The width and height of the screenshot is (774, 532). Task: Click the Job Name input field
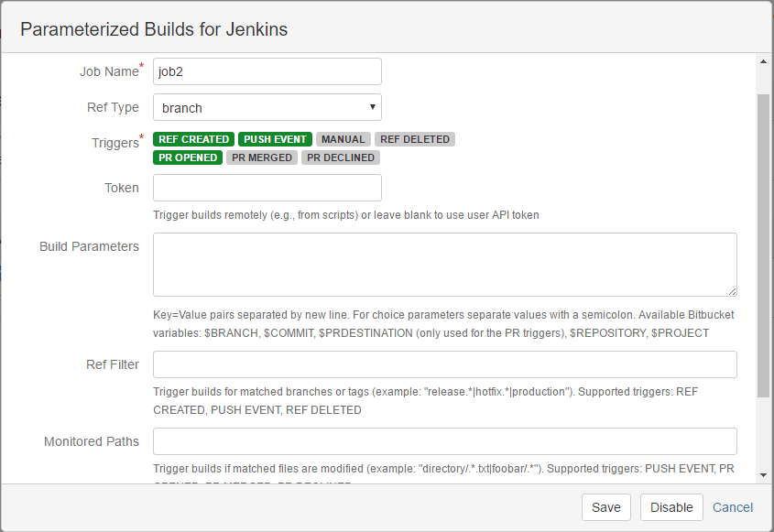tap(267, 71)
